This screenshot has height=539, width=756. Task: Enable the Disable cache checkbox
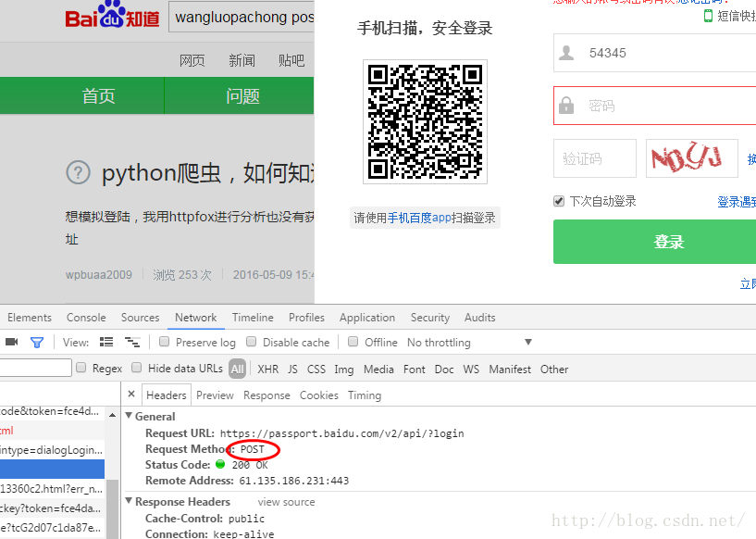point(251,342)
